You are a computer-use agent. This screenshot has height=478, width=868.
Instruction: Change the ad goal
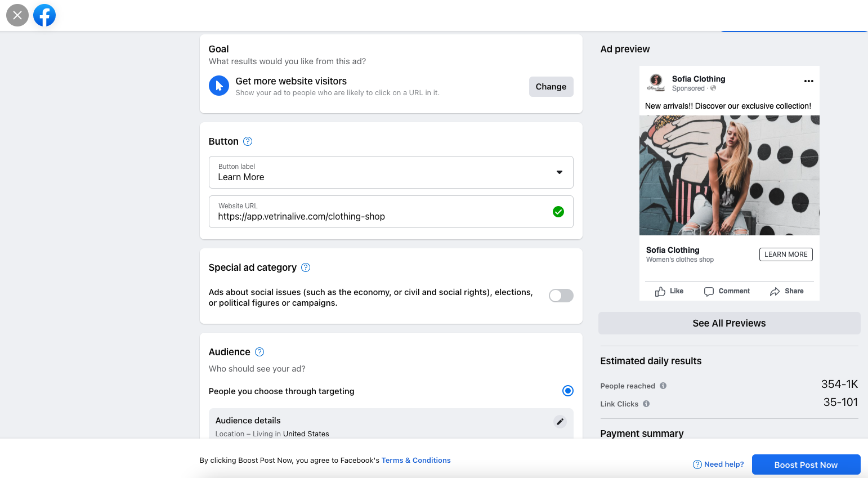551,87
